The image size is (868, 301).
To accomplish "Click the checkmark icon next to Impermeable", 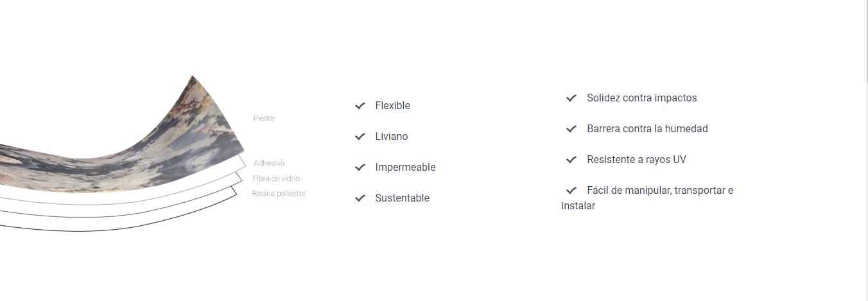I will (x=360, y=168).
